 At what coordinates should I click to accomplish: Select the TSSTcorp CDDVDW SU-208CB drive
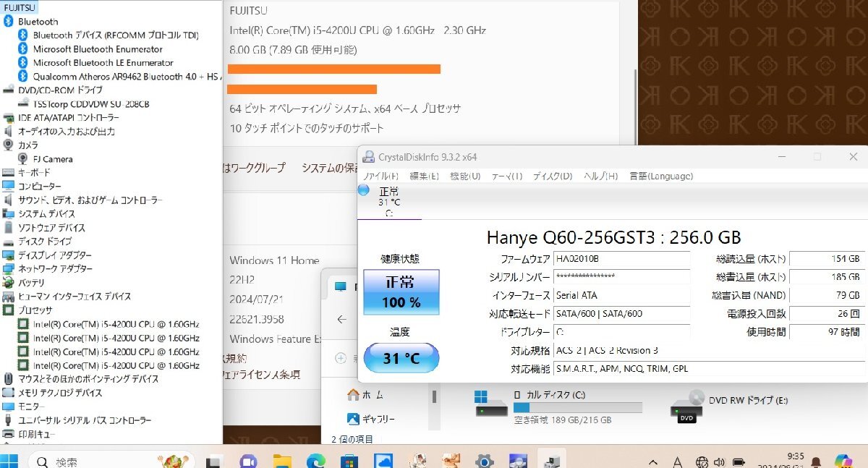(x=91, y=104)
